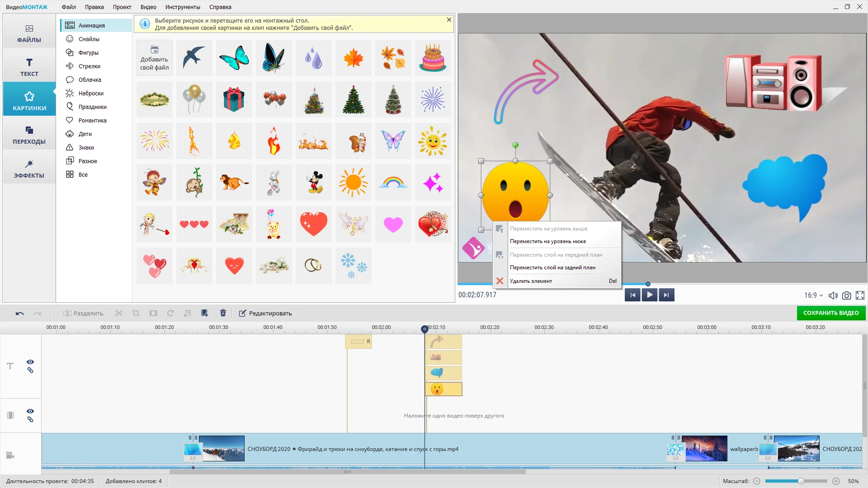
Task: Toggle text track visibility eye
Action: [x=30, y=362]
